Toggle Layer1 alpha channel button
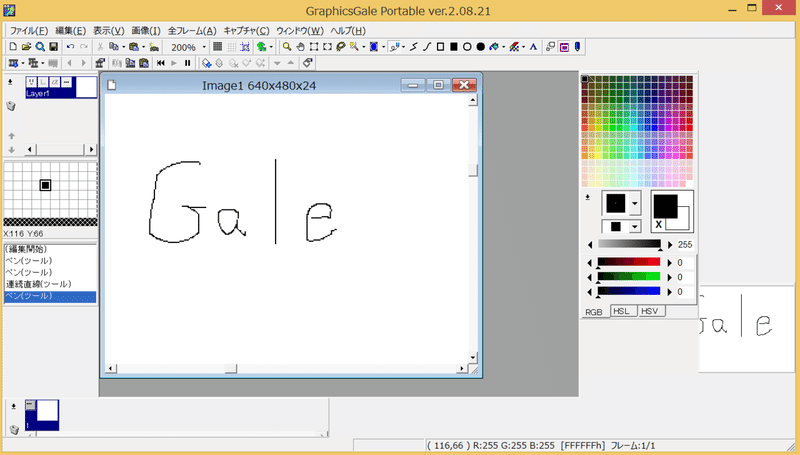Screen dimensions: 800x455 (x=55, y=82)
